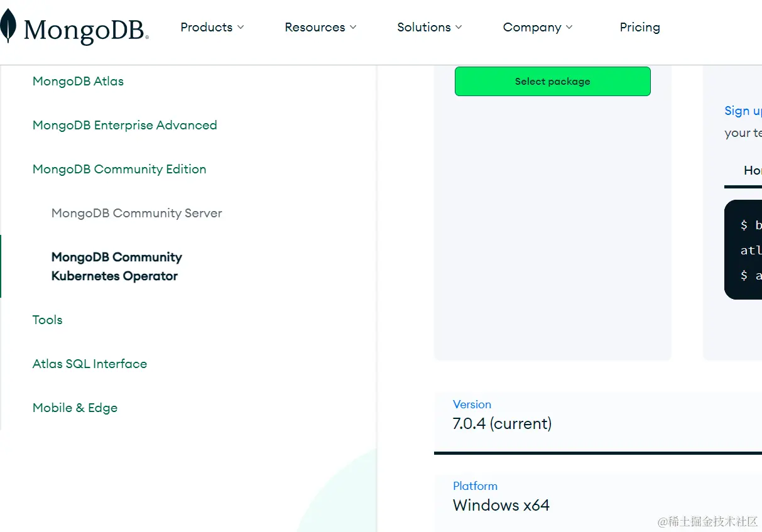Open MongoDB Community Server page

pos(136,213)
